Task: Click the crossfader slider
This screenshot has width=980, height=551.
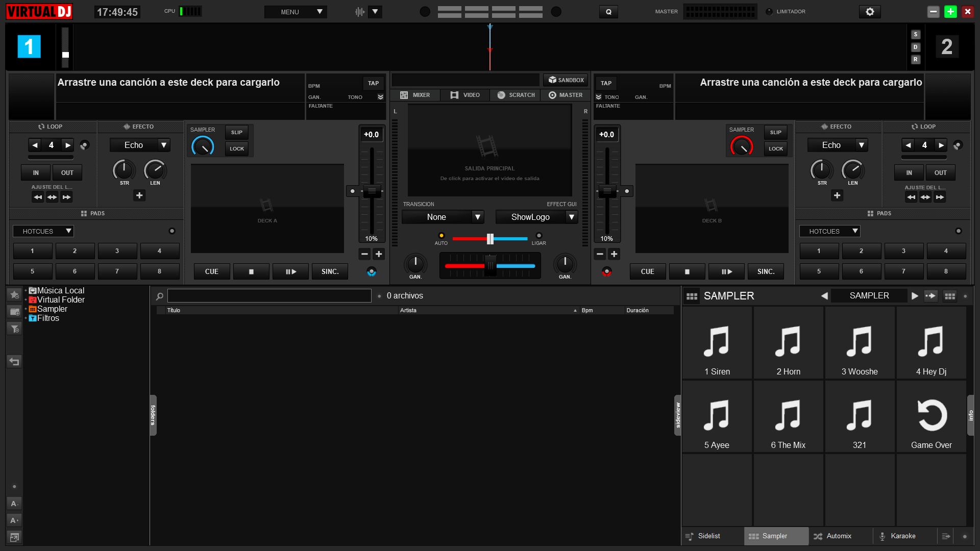Action: pyautogui.click(x=490, y=266)
